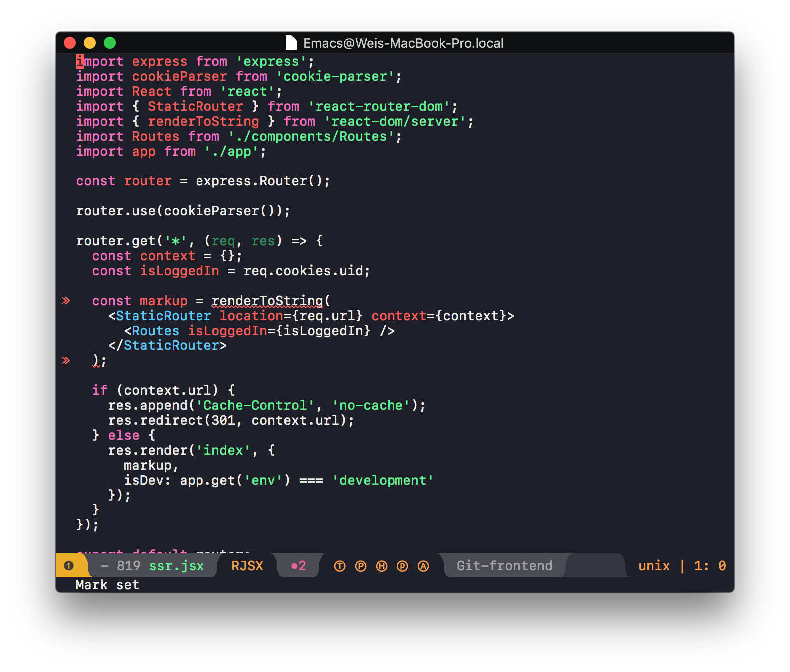This screenshot has width=790, height=672.
Task: Click the 'development' string literal
Action: pyautogui.click(x=383, y=480)
